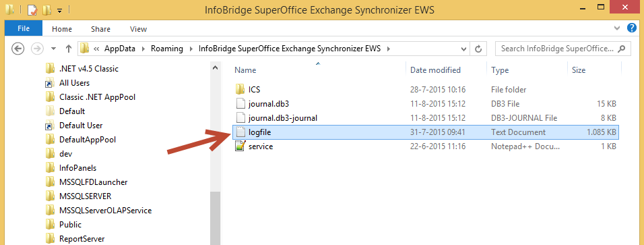The height and width of the screenshot is (245, 644).
Task: Expand the ribbon with the chevron
Action: coord(616,28)
